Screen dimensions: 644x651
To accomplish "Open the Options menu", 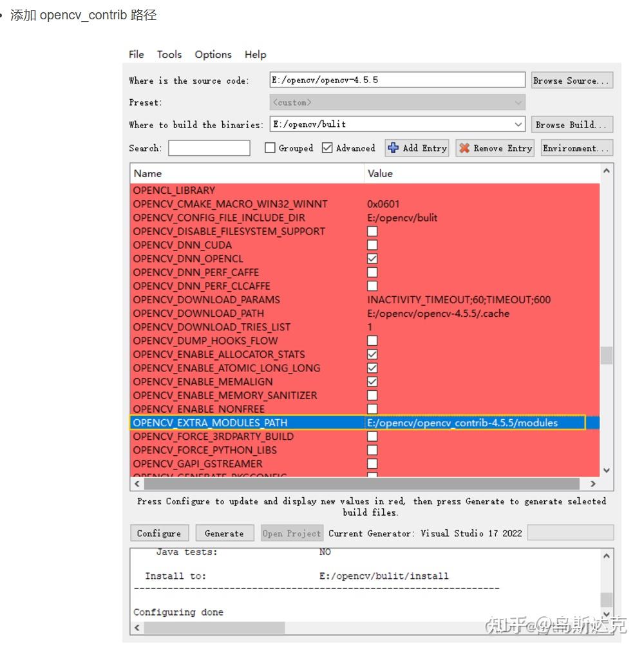I will click(x=213, y=55).
